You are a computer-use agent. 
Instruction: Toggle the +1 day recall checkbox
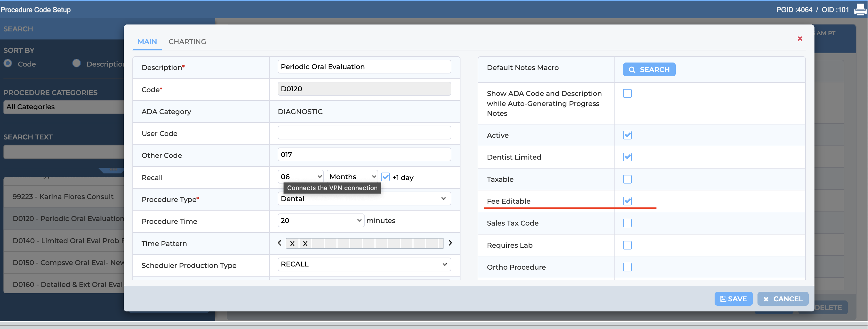(x=385, y=177)
